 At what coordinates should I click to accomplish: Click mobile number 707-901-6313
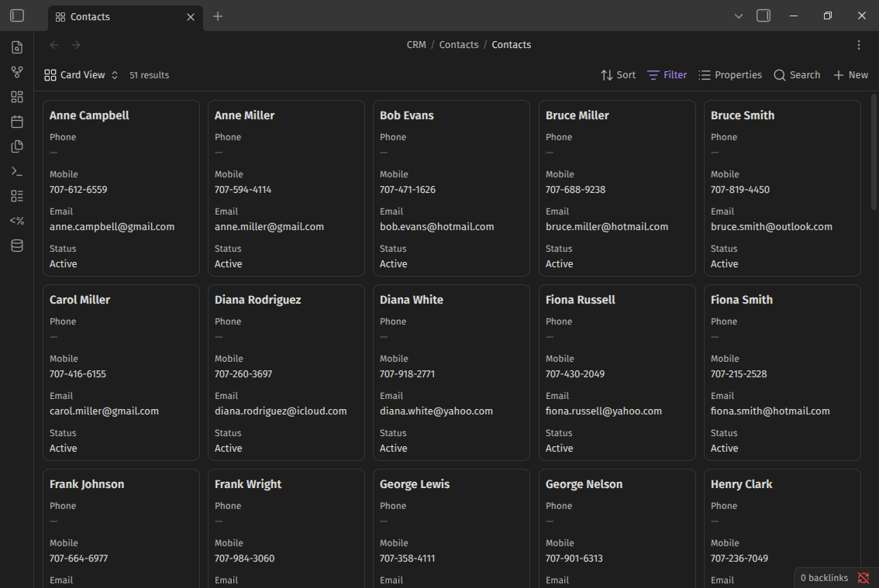(x=574, y=559)
